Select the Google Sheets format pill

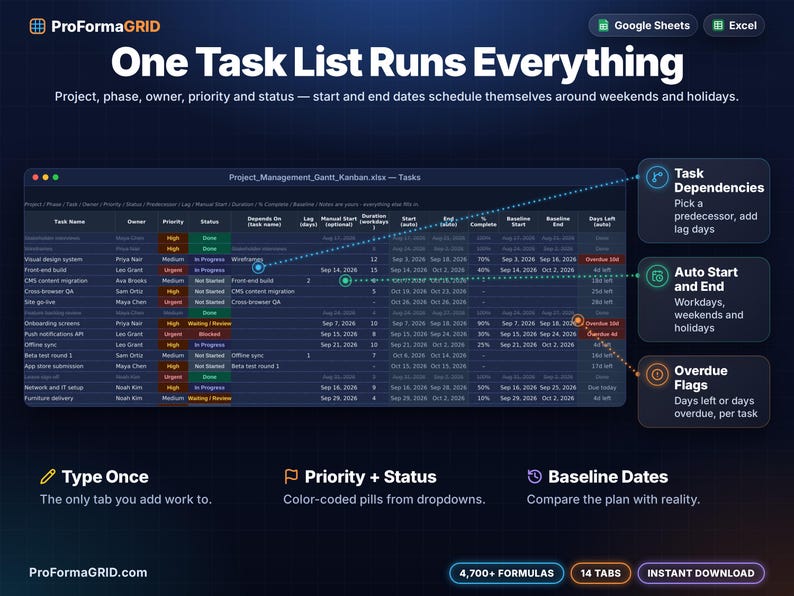coord(643,25)
